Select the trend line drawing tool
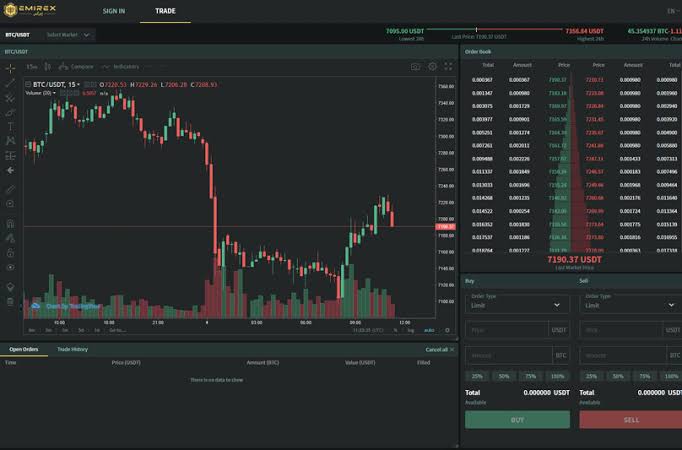682x450 pixels. click(10, 83)
